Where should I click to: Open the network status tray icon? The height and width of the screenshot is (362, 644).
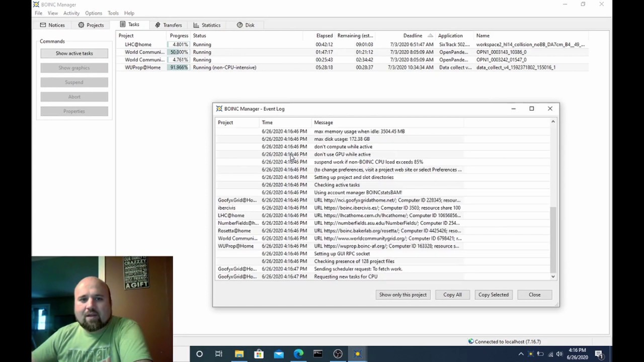[x=550, y=354]
